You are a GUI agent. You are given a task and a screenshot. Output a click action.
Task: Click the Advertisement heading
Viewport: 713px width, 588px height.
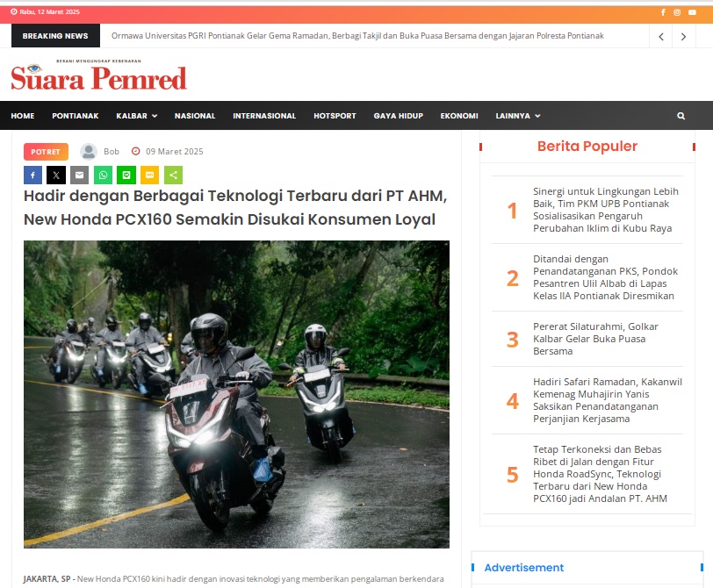coord(524,568)
